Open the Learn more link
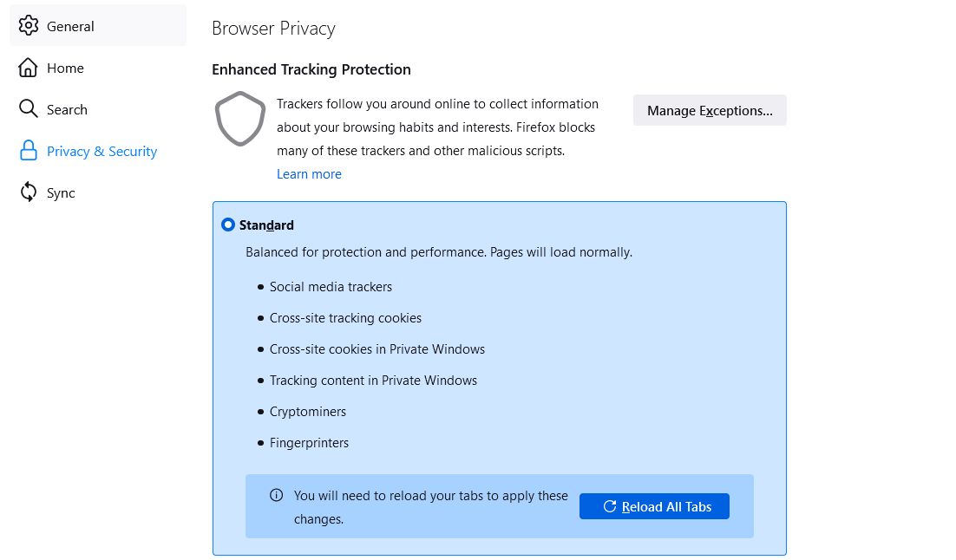956x560 pixels. coord(309,173)
